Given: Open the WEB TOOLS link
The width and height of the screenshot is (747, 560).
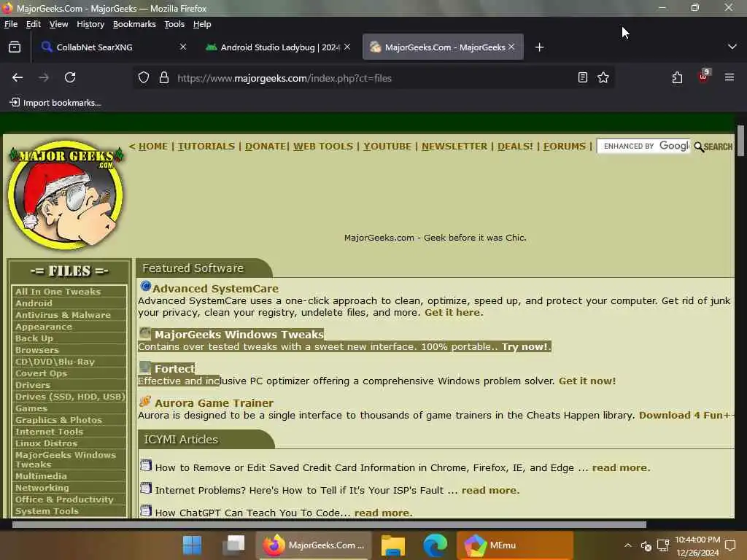Looking at the screenshot, I should pyautogui.click(x=323, y=146).
